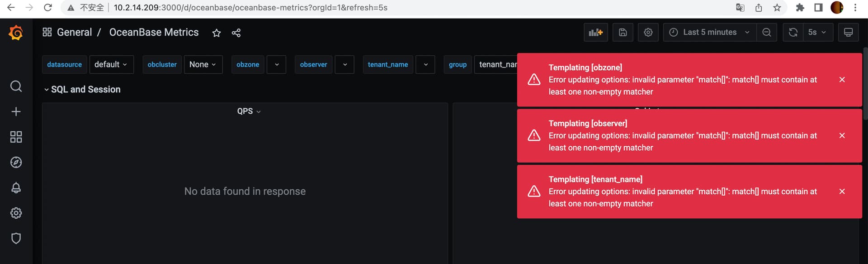This screenshot has height=264, width=868.
Task: Click the browser forward arrow
Action: tap(29, 7)
